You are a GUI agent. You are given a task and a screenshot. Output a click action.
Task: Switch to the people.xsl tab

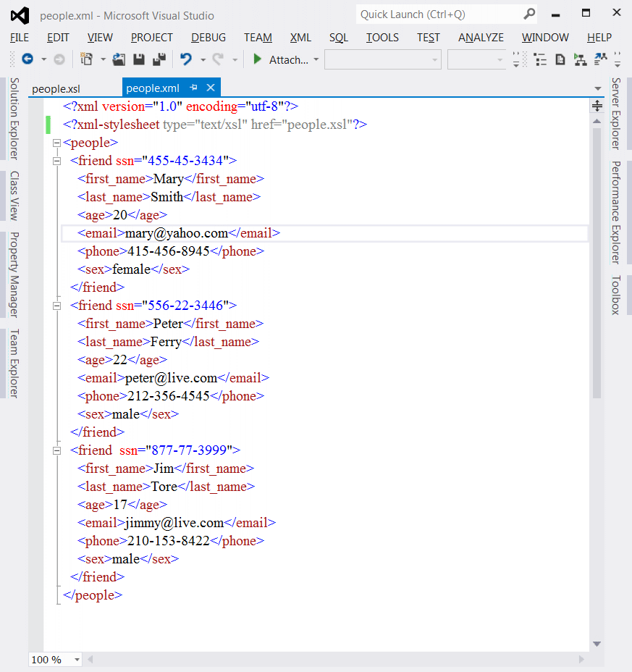pos(56,89)
